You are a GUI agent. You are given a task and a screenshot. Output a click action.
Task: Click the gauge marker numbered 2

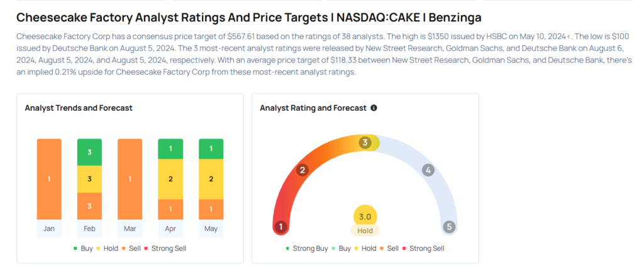pos(303,170)
